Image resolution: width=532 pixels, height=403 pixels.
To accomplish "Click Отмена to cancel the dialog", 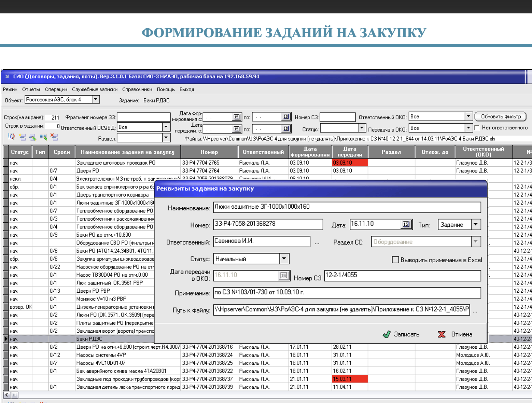I will tap(456, 334).
